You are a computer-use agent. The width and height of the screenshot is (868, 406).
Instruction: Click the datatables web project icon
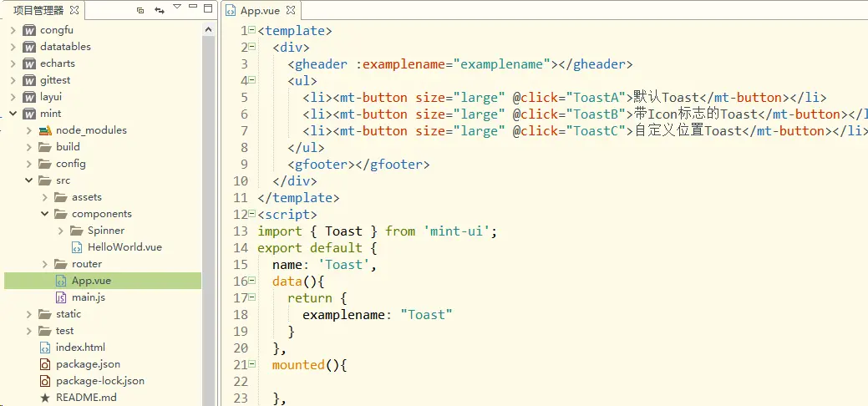[x=29, y=47]
